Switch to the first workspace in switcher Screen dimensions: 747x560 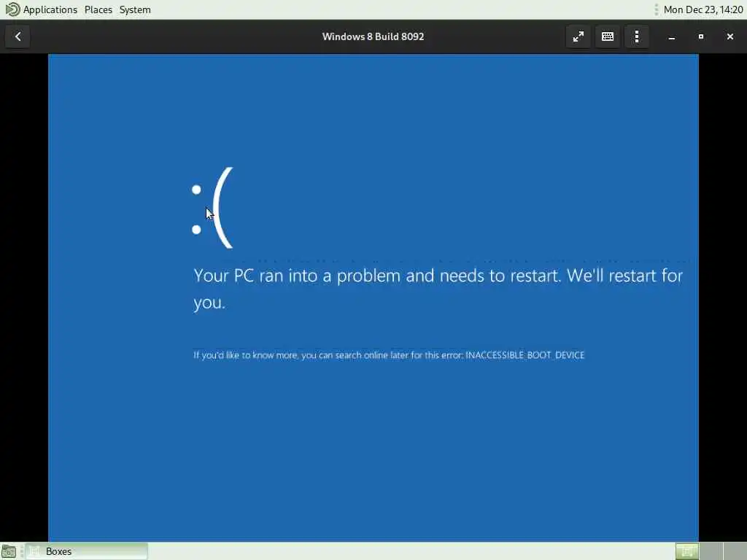click(687, 551)
